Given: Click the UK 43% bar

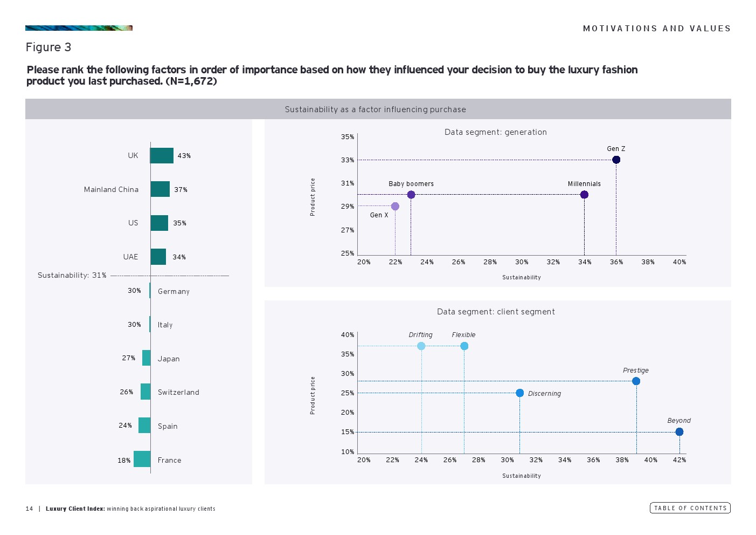Looking at the screenshot, I should (x=162, y=156).
